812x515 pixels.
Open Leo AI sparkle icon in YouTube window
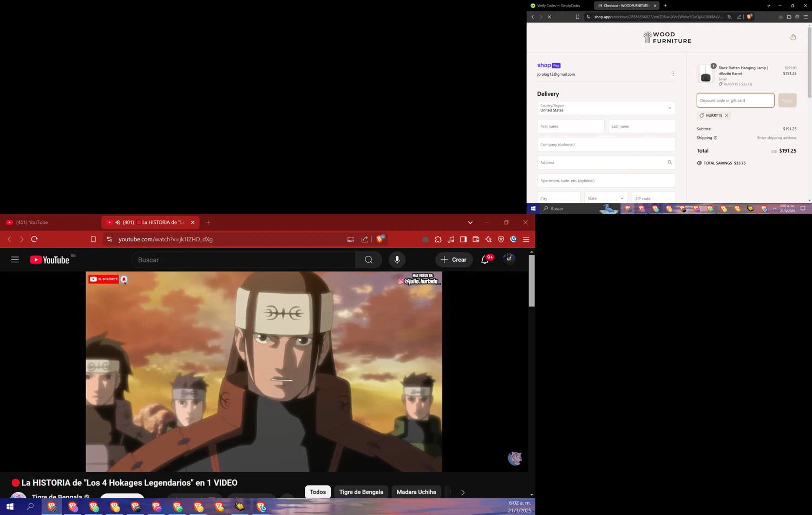[x=488, y=239]
